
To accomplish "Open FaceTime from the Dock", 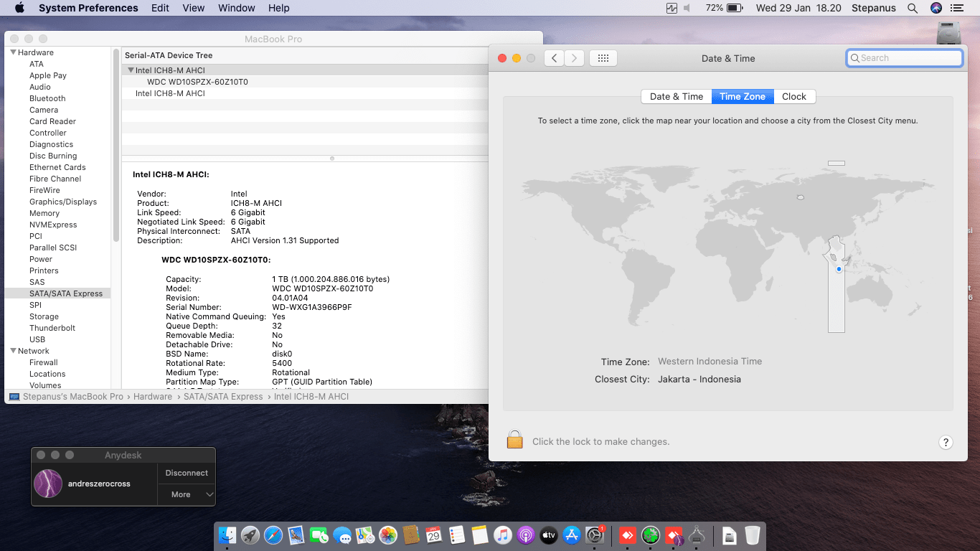I will click(319, 534).
